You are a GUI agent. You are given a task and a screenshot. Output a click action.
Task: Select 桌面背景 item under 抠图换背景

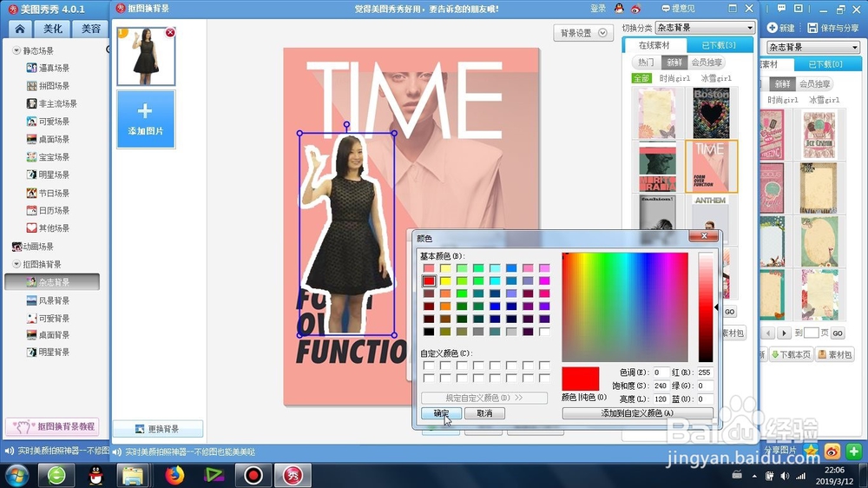tap(48, 334)
